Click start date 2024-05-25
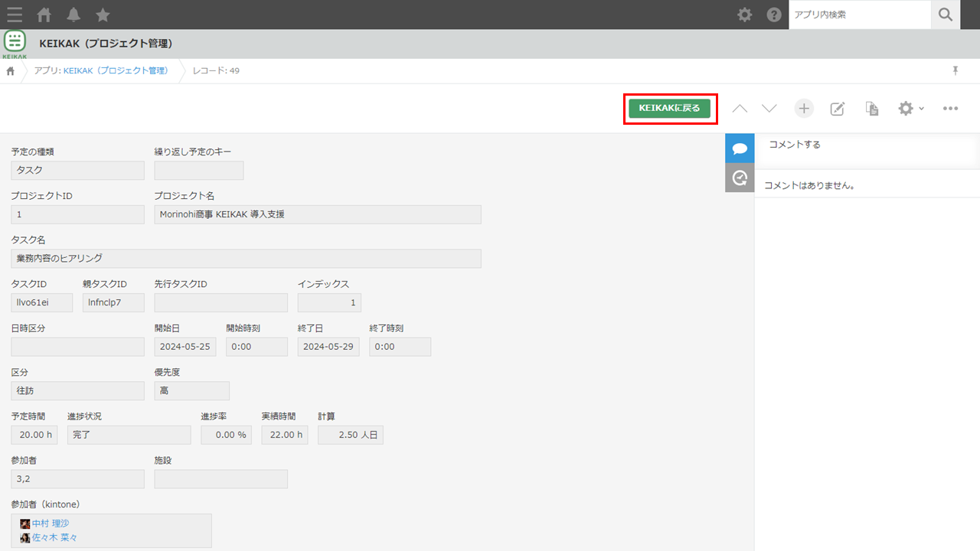 (185, 347)
